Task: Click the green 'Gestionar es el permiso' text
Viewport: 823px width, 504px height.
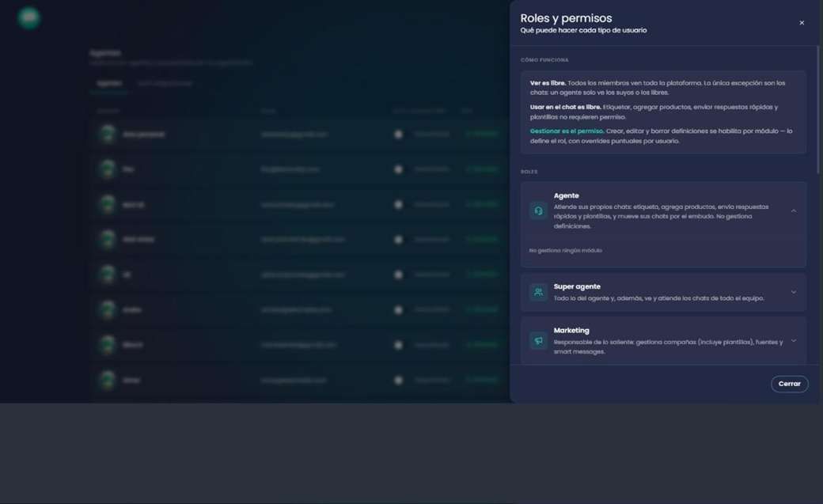Action: point(567,131)
